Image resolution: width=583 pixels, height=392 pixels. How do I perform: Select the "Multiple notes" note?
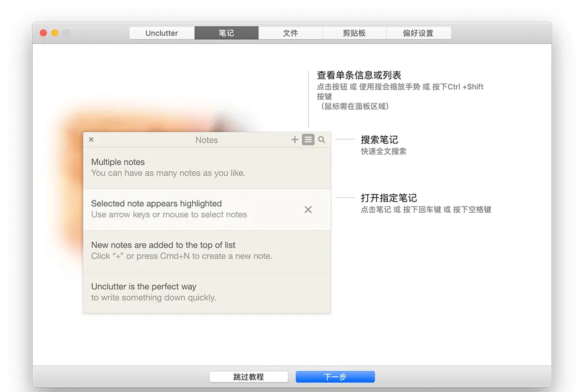207,168
